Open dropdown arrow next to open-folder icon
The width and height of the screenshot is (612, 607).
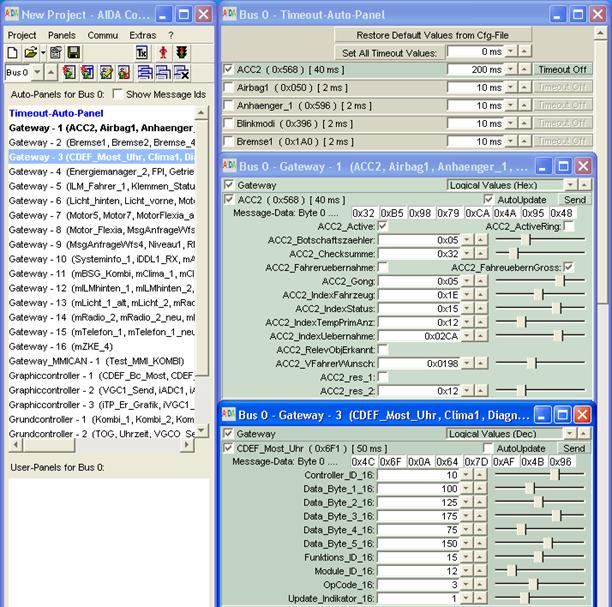[43, 52]
